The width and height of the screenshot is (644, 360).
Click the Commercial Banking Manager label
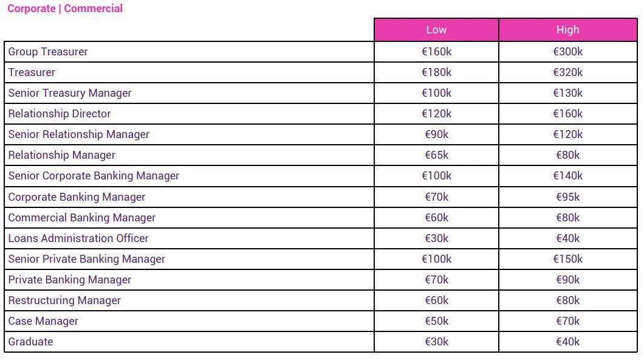[82, 218]
